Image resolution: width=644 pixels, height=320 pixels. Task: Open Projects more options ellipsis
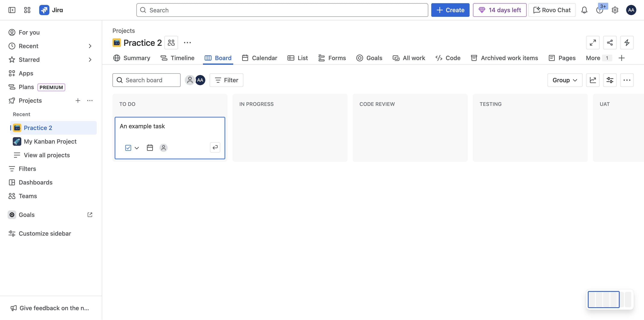90,101
